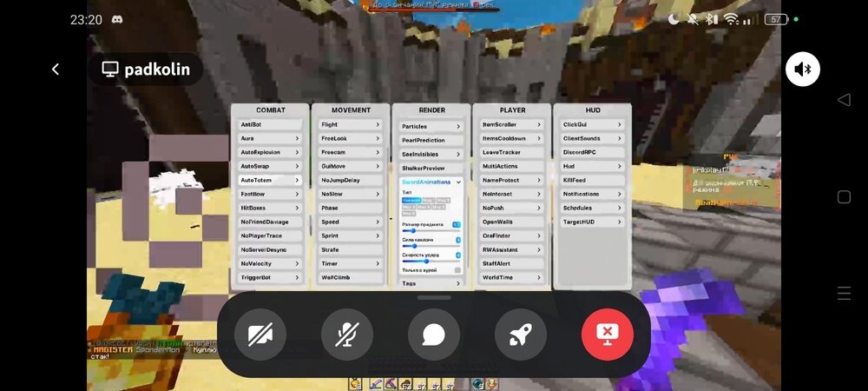Screen dimensions: 868x391
Task: Enable the StaffAlert player module
Action: (x=512, y=263)
